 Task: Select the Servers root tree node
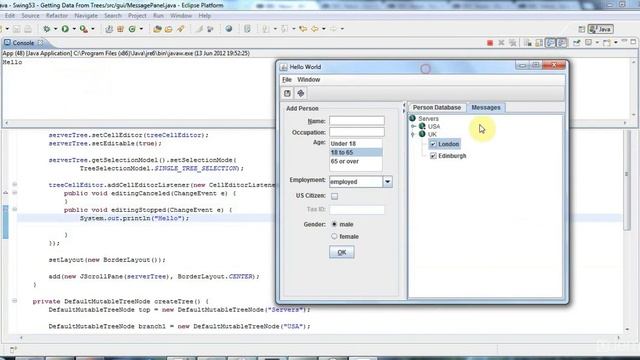[x=428, y=119]
